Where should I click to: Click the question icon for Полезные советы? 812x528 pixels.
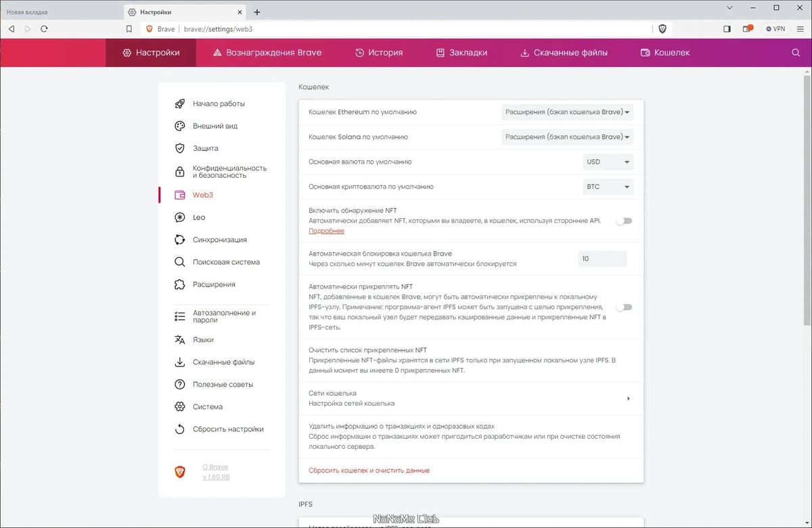click(x=180, y=385)
